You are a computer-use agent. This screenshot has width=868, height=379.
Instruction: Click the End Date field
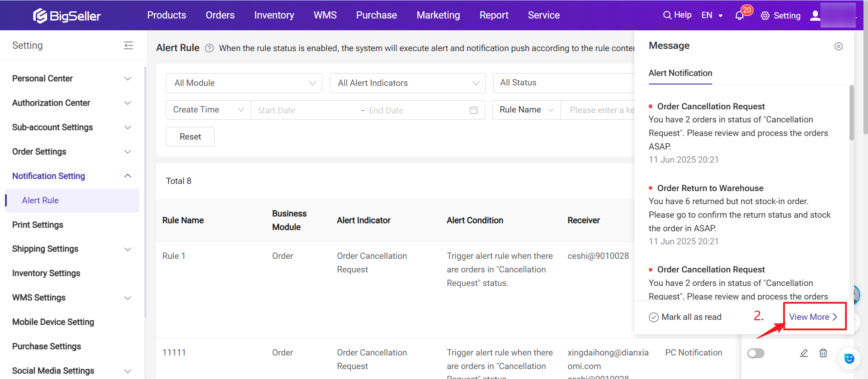tap(416, 110)
